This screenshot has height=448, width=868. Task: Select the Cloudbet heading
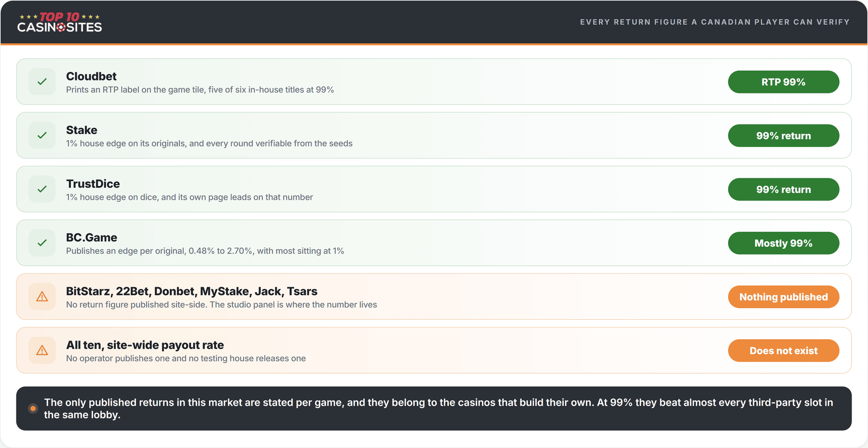(91, 76)
